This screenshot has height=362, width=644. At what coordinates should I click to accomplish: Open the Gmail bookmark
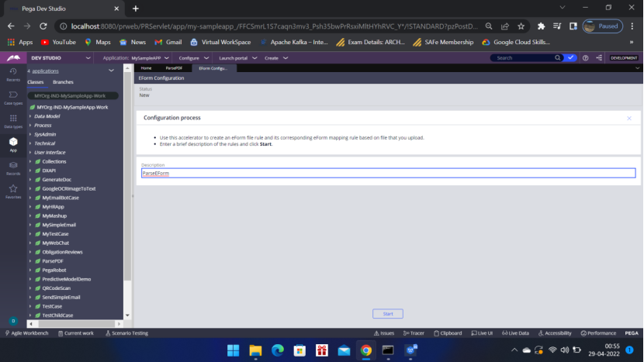[168, 43]
